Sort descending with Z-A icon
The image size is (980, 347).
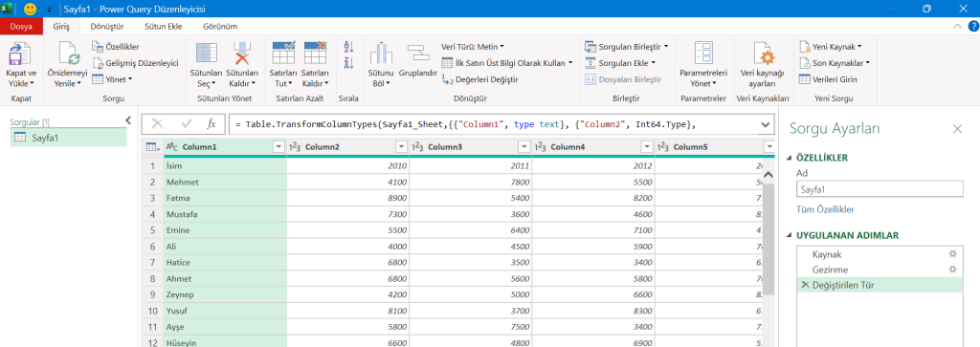pyautogui.click(x=348, y=63)
